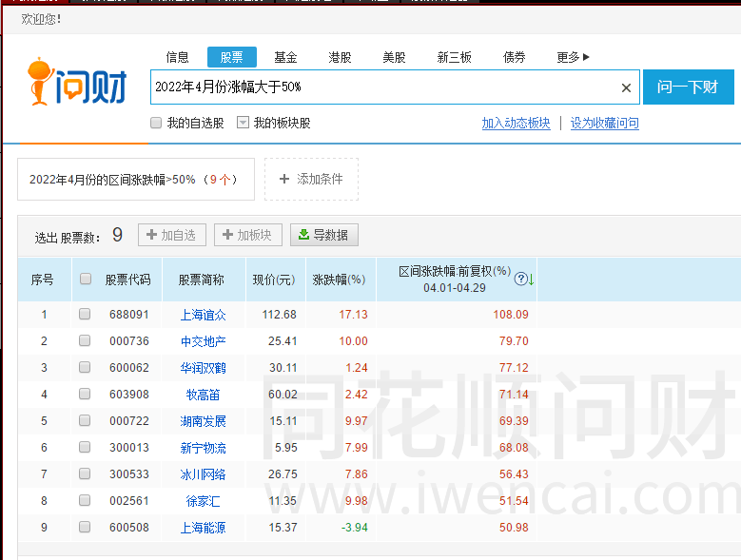Expand the 更多 menu arrow
Screen dimensions: 741x560
click(x=587, y=57)
